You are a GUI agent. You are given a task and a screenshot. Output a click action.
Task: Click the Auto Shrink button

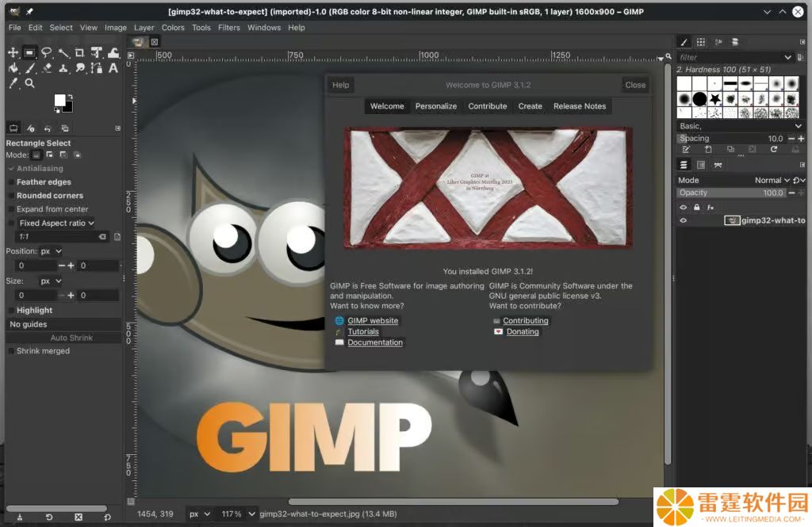pos(63,338)
